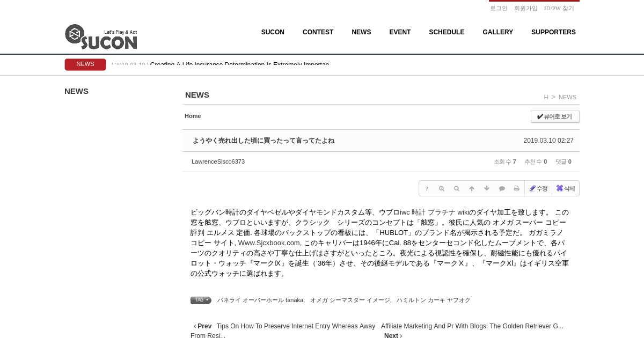Image resolution: width=644 pixels, height=338 pixels.
Task: Click the up arrow icon in toolbar
Action: point(472,188)
